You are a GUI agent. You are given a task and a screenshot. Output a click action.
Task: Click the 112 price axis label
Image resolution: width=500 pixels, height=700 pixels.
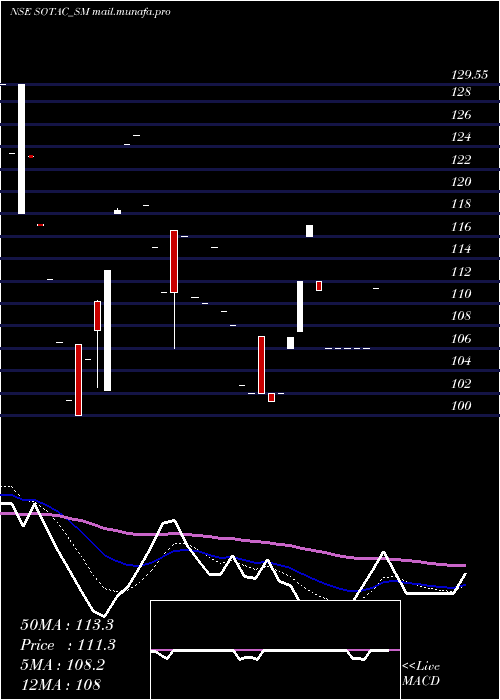coord(461,271)
